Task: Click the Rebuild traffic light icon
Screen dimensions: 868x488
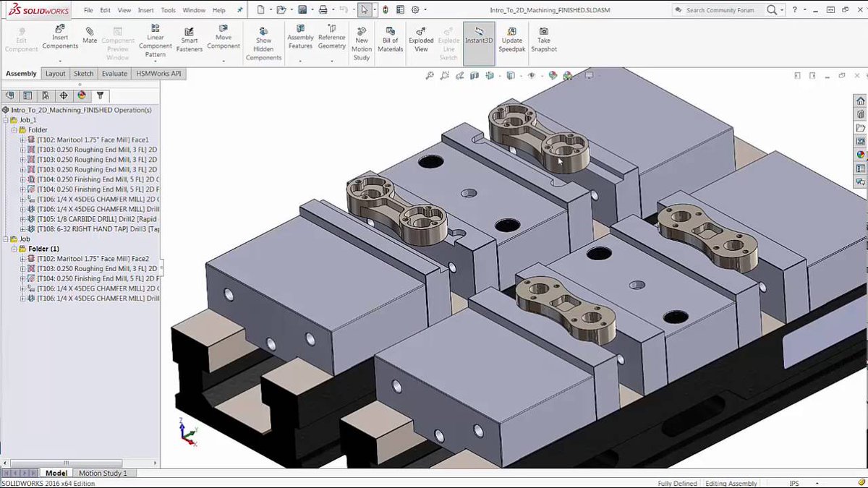Action: tap(385, 10)
